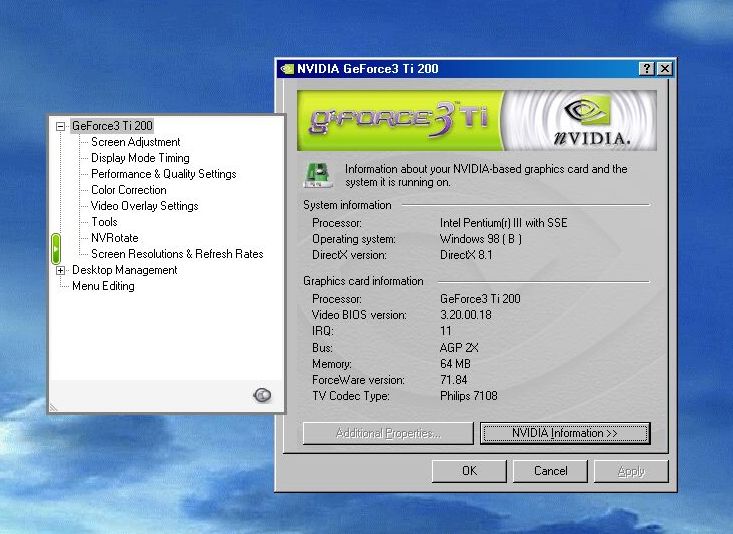Click the resize grip of tree panel
The height and width of the screenshot is (534, 733).
click(54, 407)
